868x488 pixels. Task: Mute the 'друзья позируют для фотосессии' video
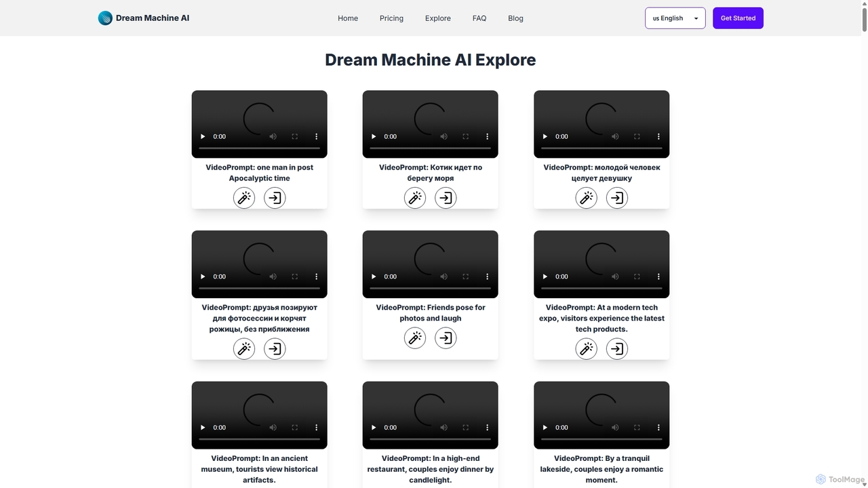[x=273, y=277]
